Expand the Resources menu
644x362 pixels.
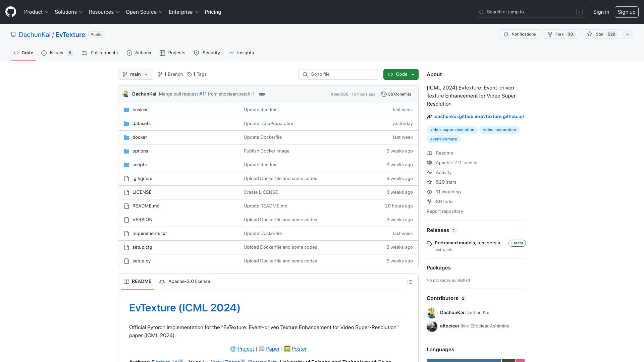click(x=104, y=12)
